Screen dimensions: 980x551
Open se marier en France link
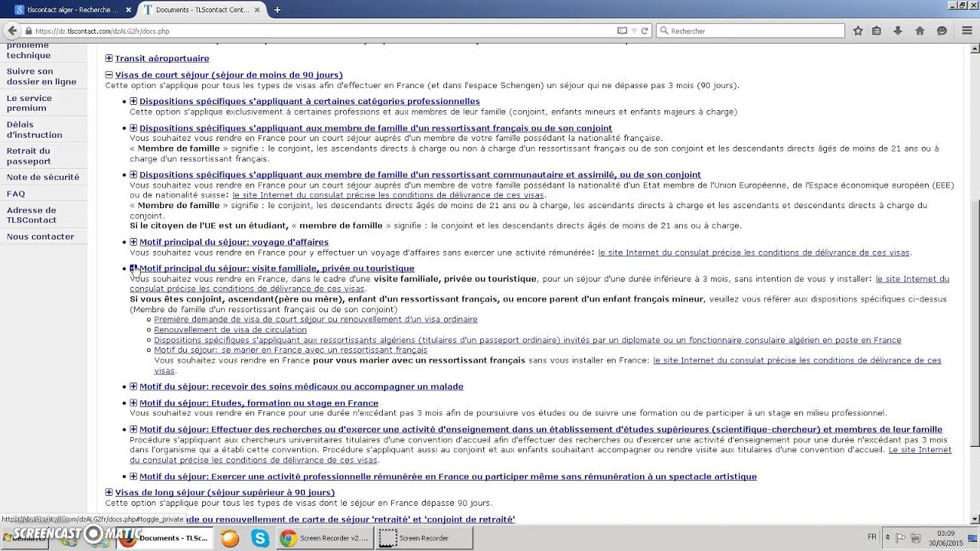[291, 350]
